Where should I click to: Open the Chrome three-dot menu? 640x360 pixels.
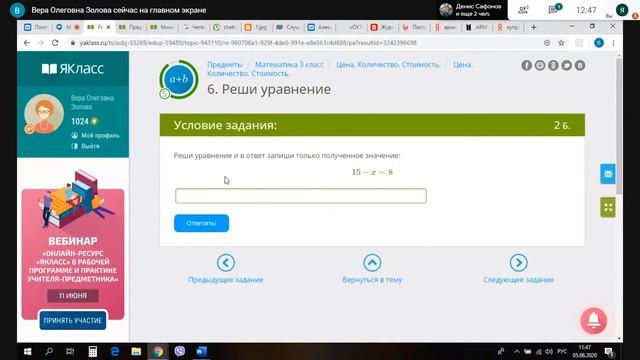click(x=613, y=43)
